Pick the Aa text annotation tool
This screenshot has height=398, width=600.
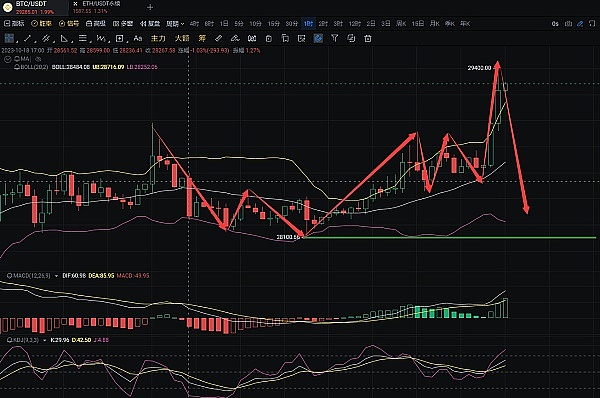coord(138,38)
